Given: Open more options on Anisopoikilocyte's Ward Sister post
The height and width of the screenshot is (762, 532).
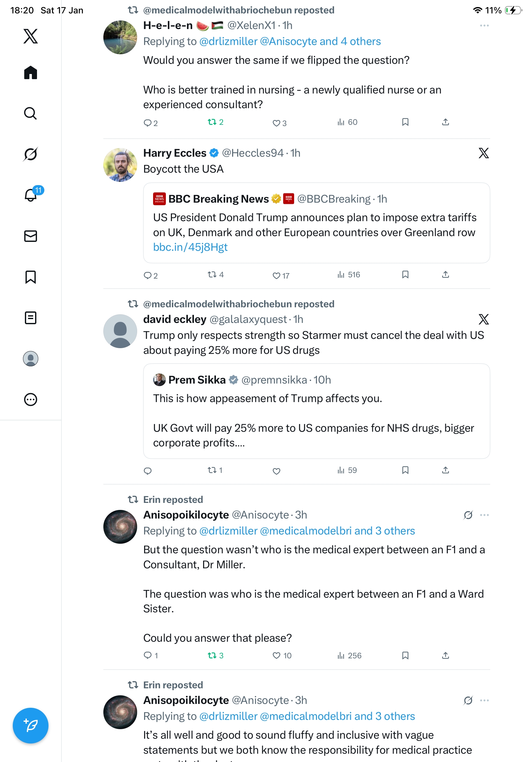Looking at the screenshot, I should [484, 515].
